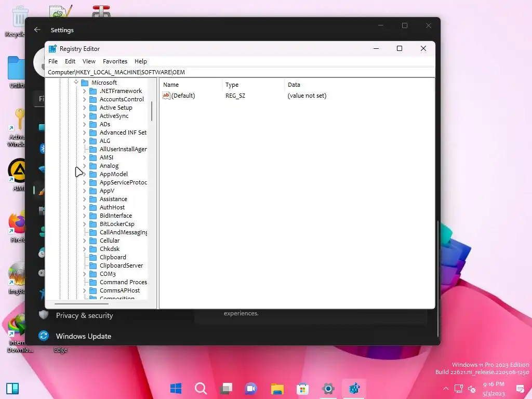Select the BitLockerCsp folder icon
This screenshot has width=532, height=399.
click(93, 224)
